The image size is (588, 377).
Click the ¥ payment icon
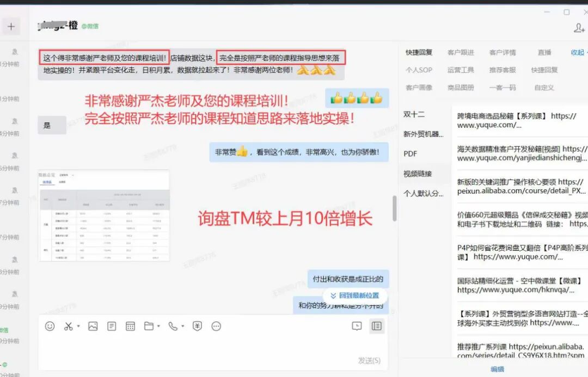pyautogui.click(x=197, y=326)
